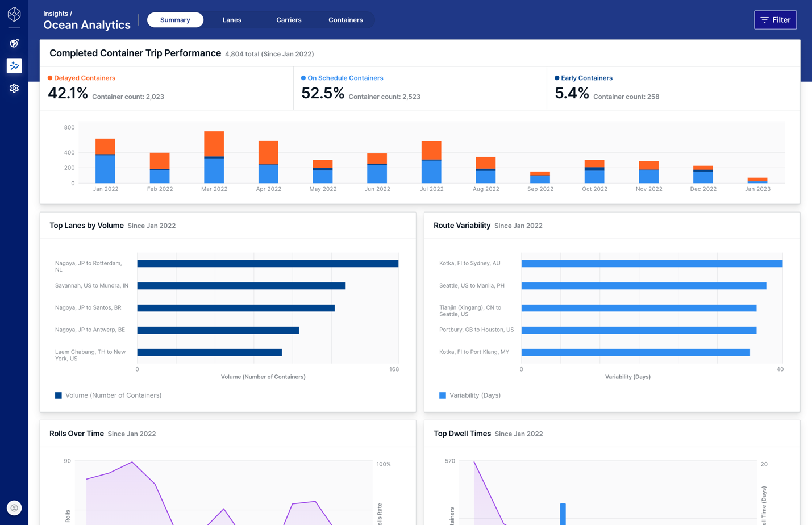Click the Mar 2022 stacked bar
Image resolution: width=812 pixels, height=525 pixels.
(214, 157)
